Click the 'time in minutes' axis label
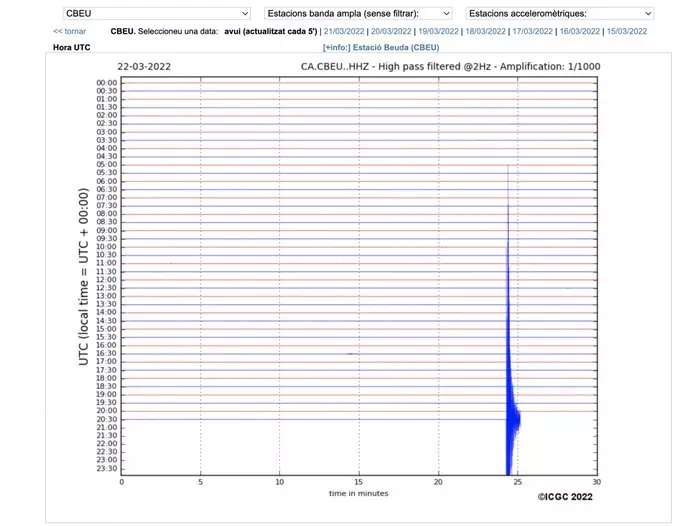The width and height of the screenshot is (680, 526). (358, 493)
